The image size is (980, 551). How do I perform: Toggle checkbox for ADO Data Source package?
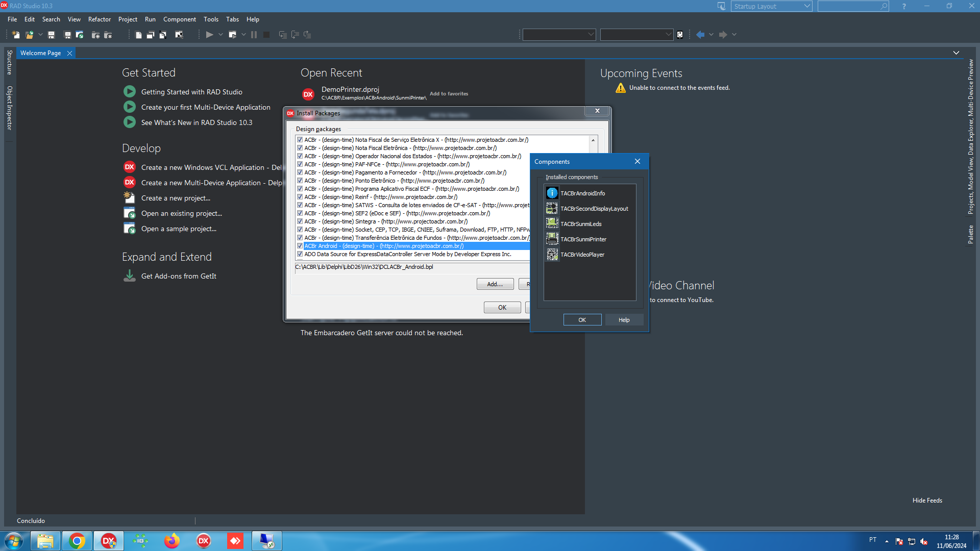[x=300, y=254]
